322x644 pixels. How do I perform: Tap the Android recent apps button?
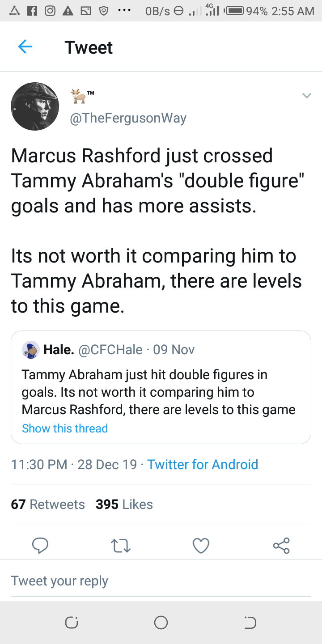[72, 623]
